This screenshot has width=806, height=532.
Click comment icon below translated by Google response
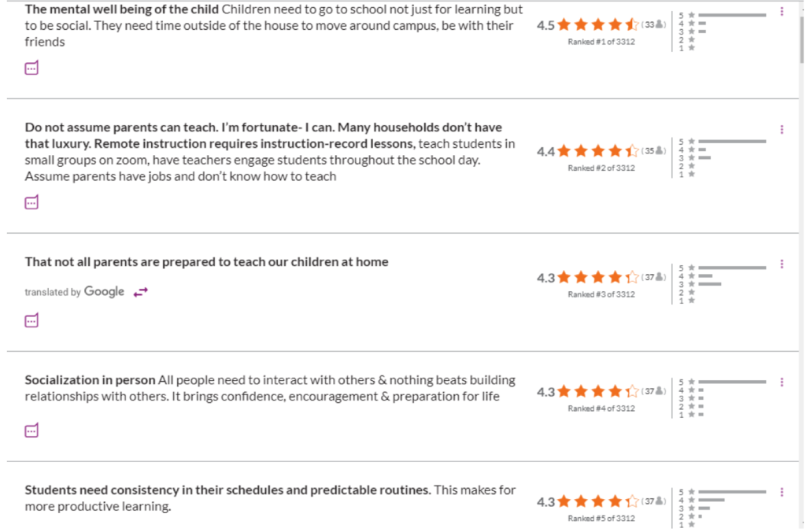click(31, 320)
